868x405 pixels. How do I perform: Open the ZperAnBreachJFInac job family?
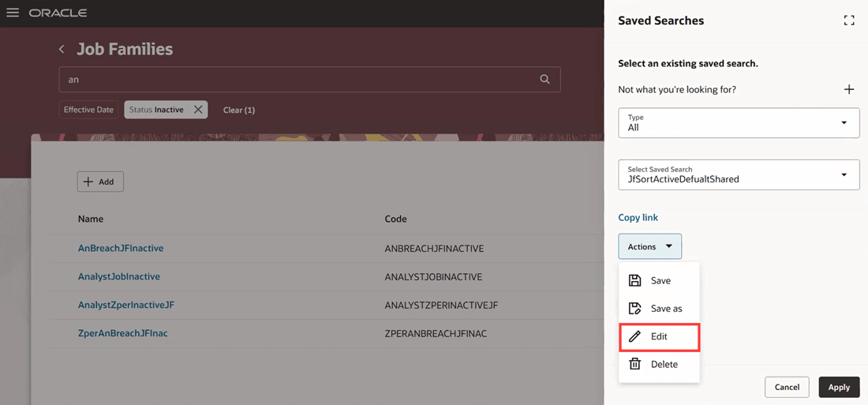tap(123, 333)
